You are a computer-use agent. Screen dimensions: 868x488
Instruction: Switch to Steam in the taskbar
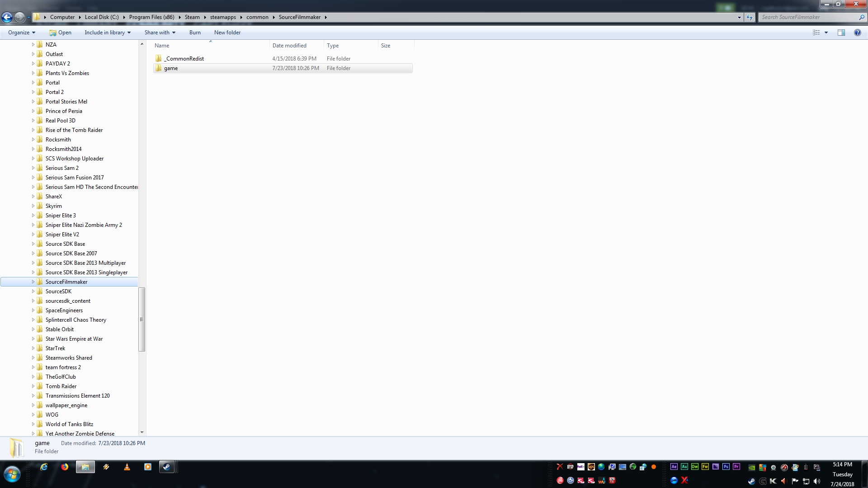[x=167, y=467]
